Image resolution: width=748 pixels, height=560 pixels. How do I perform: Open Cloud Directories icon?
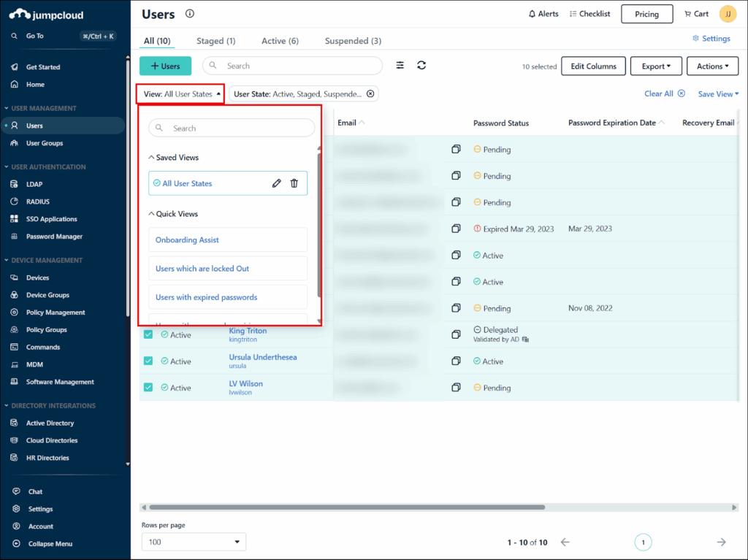tap(15, 440)
